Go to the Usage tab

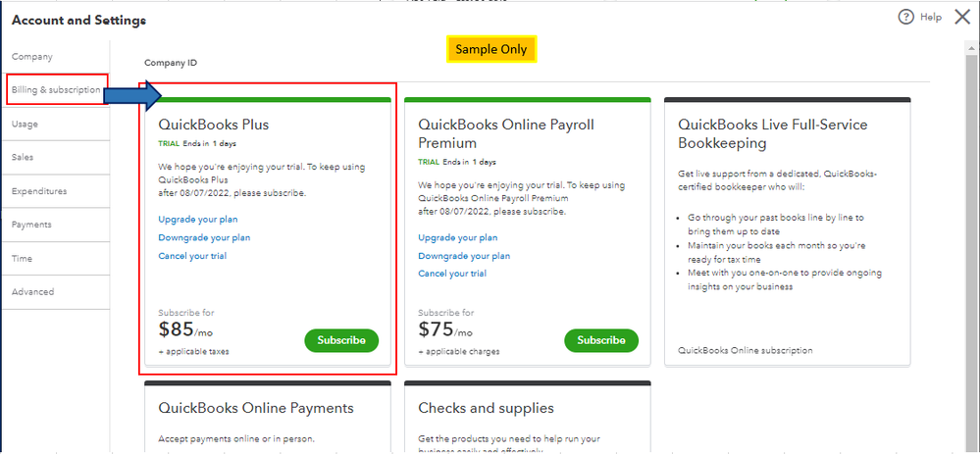coord(26,125)
